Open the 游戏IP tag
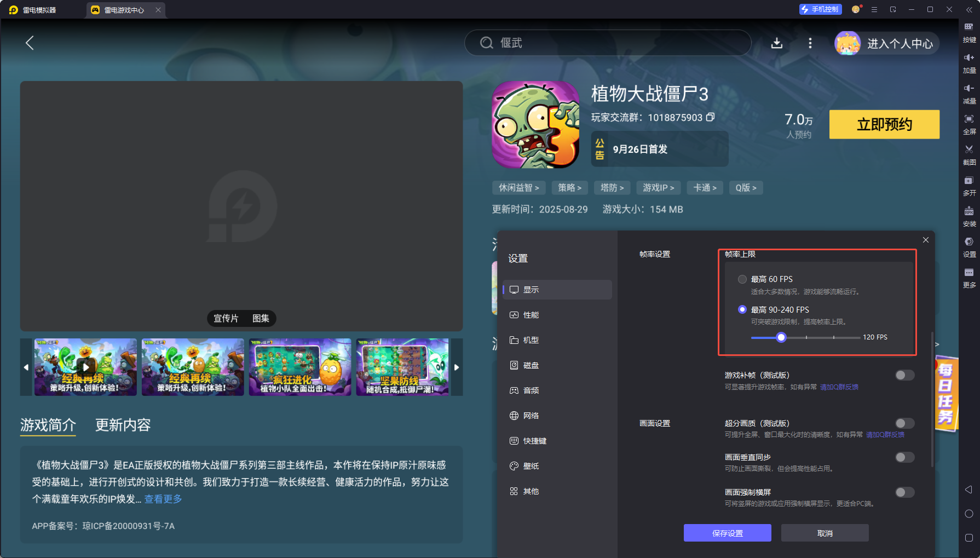 point(659,188)
